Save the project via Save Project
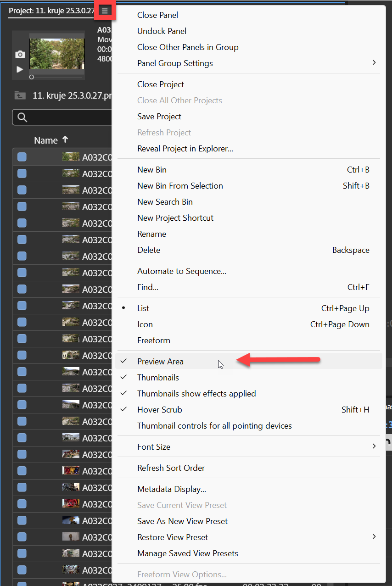 159,116
